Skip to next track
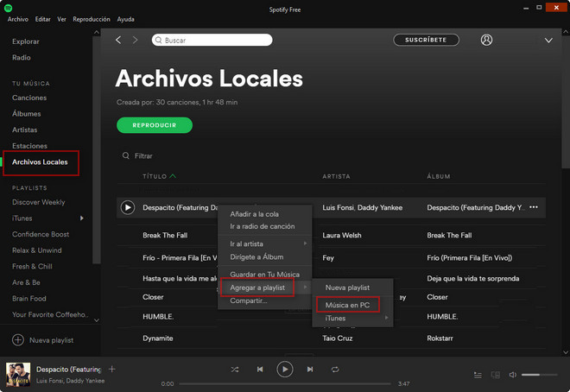 point(310,370)
